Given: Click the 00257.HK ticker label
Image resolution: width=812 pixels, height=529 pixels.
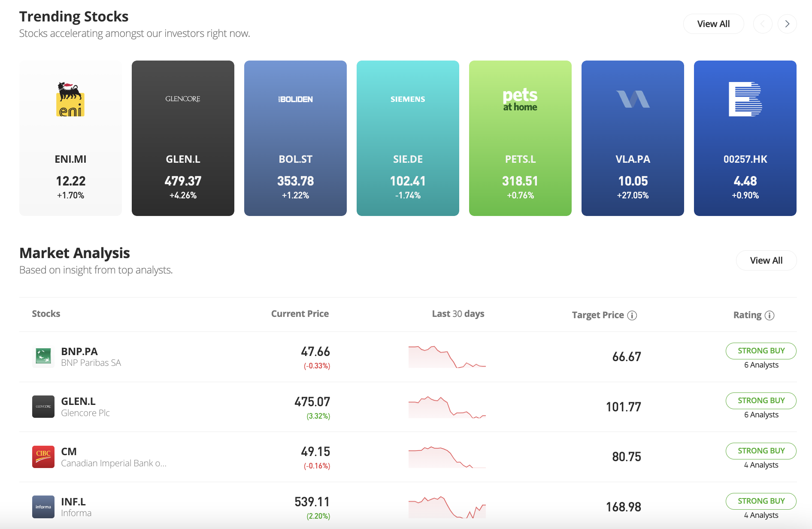Looking at the screenshot, I should (x=745, y=159).
